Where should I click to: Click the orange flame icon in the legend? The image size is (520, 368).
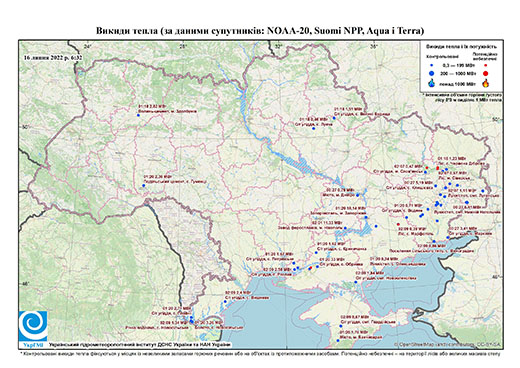486,83
